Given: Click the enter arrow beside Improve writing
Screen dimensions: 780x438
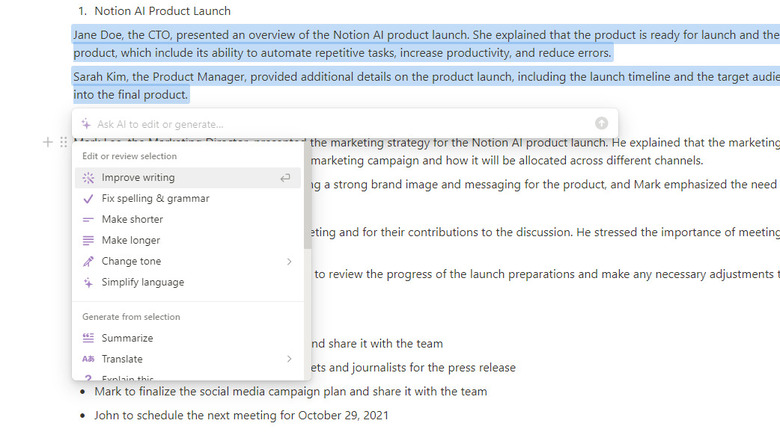Looking at the screenshot, I should (285, 178).
